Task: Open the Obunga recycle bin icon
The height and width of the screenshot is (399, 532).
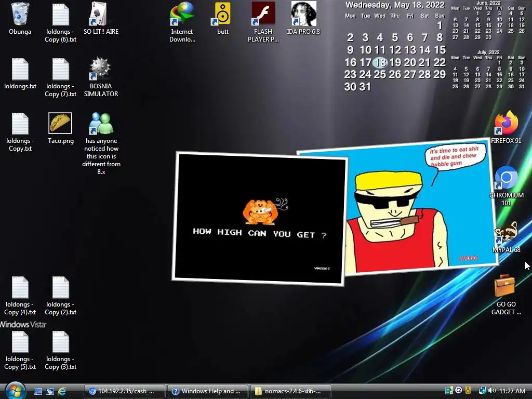Action: pos(20,19)
